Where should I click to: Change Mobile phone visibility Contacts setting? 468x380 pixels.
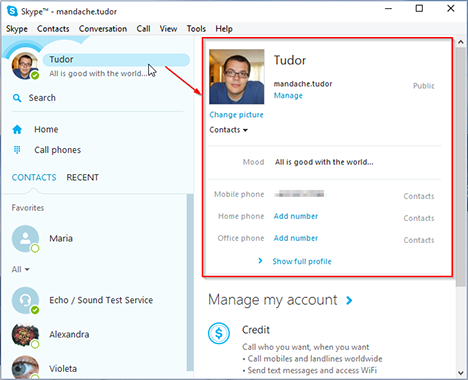419,196
